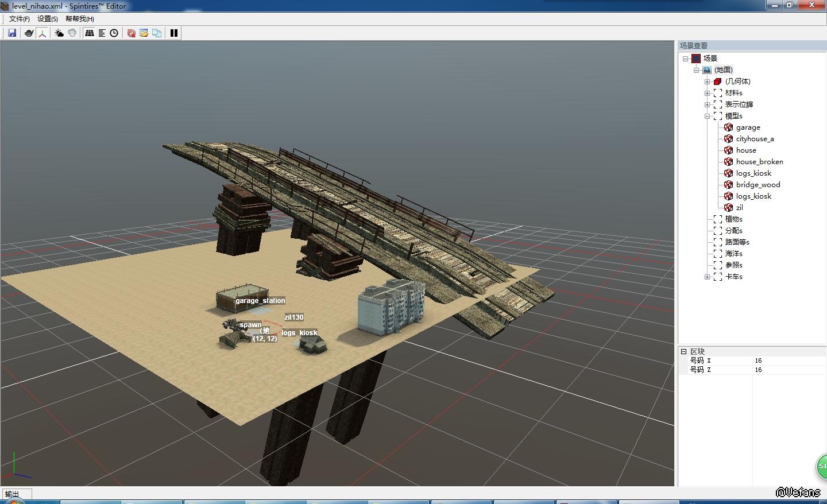This screenshot has height=504, width=827.
Task: Click the greyed-out cloud toolbar icon
Action: coord(72,33)
